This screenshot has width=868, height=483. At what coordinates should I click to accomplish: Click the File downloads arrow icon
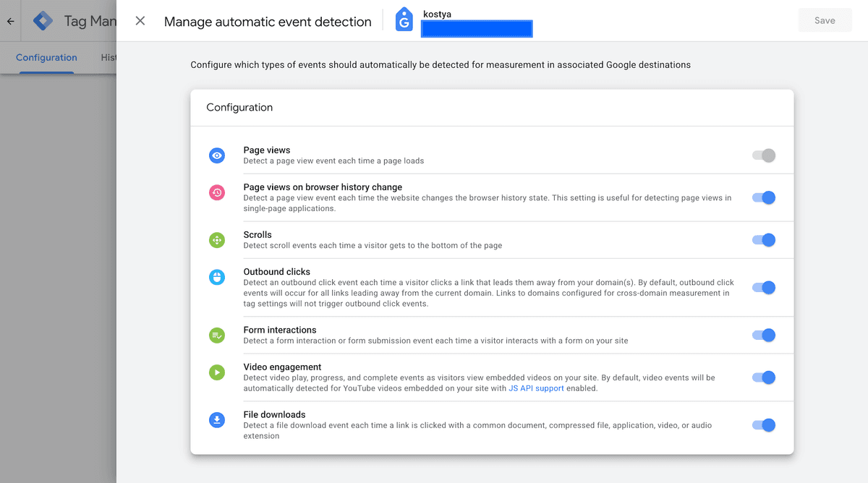(217, 419)
